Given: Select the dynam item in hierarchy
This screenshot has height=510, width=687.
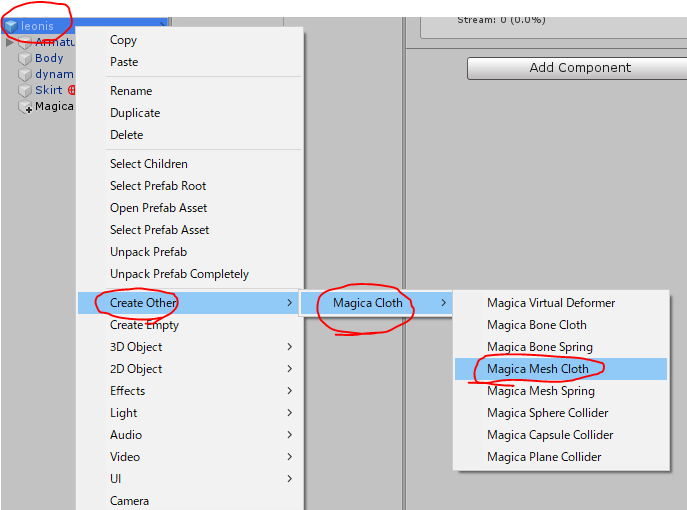Looking at the screenshot, I should (x=54, y=74).
